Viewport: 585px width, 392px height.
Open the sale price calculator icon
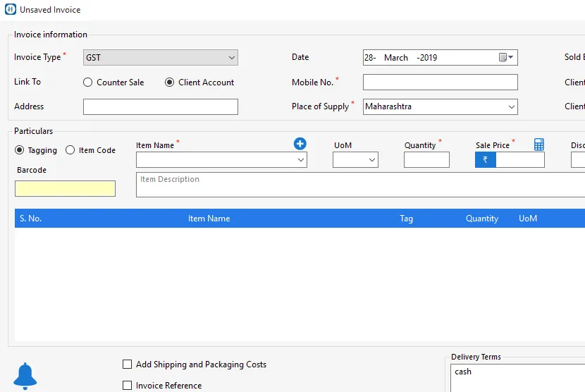(x=539, y=145)
